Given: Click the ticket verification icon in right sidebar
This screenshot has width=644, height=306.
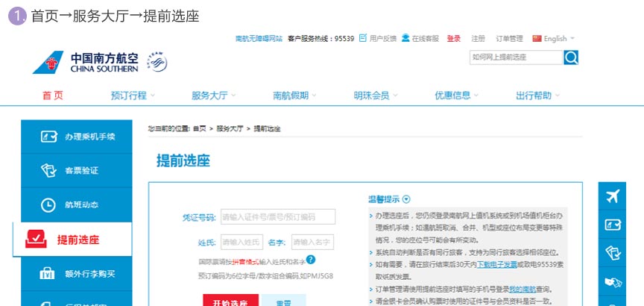Looking at the screenshot, I should pos(613,252).
